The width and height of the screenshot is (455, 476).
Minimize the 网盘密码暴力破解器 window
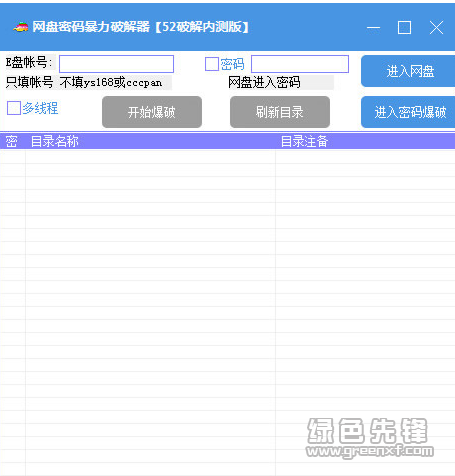[x=373, y=27]
